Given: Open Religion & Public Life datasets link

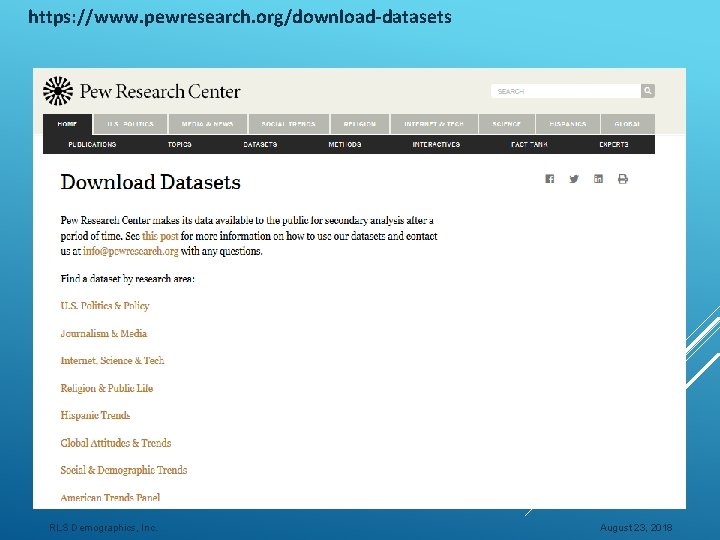Looking at the screenshot, I should (107, 388).
